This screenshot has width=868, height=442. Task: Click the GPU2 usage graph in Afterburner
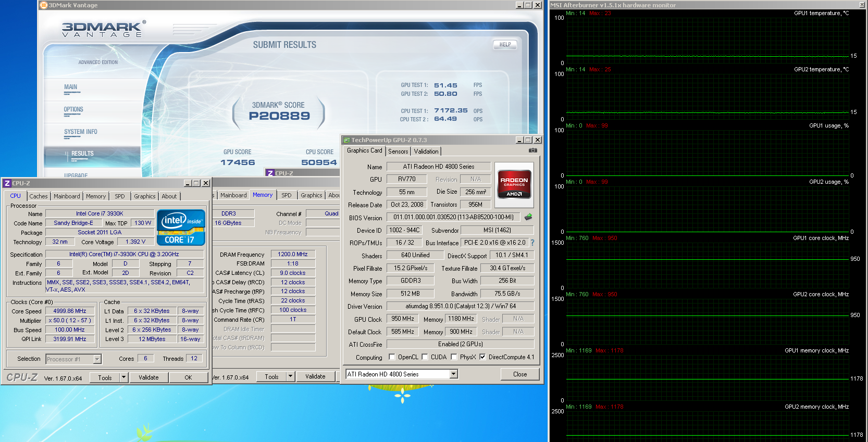click(708, 209)
